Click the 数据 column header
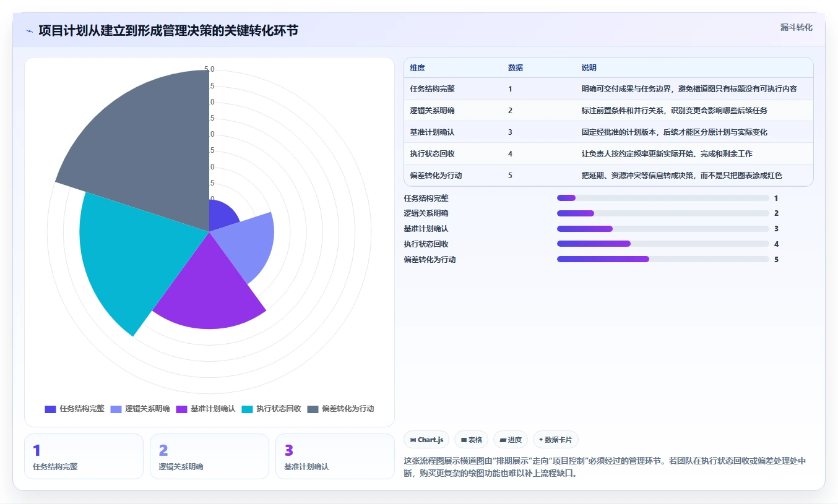 click(x=516, y=68)
